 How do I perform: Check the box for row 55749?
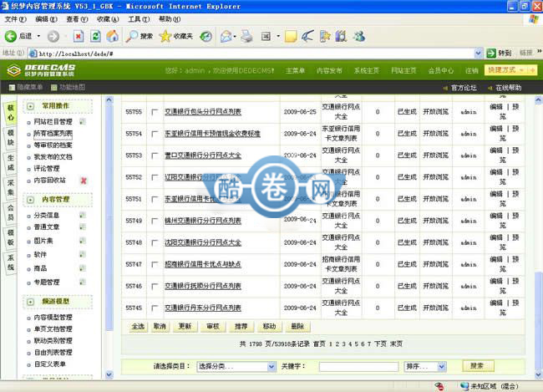click(x=155, y=221)
